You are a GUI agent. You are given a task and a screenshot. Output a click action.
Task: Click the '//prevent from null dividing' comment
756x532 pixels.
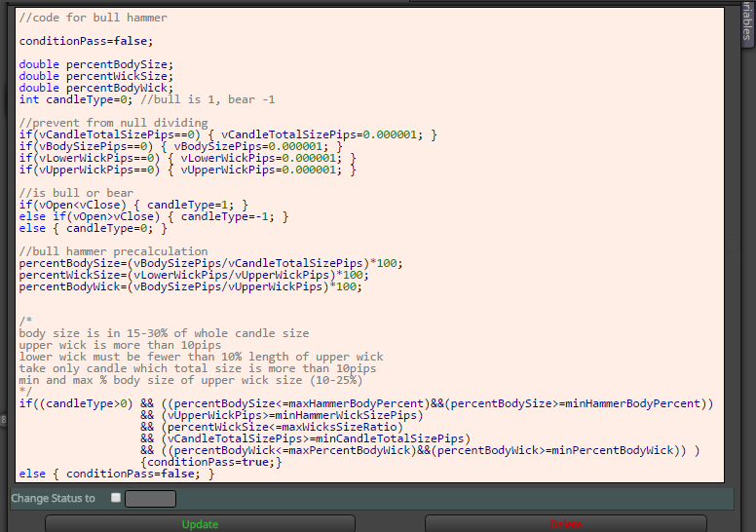point(113,123)
